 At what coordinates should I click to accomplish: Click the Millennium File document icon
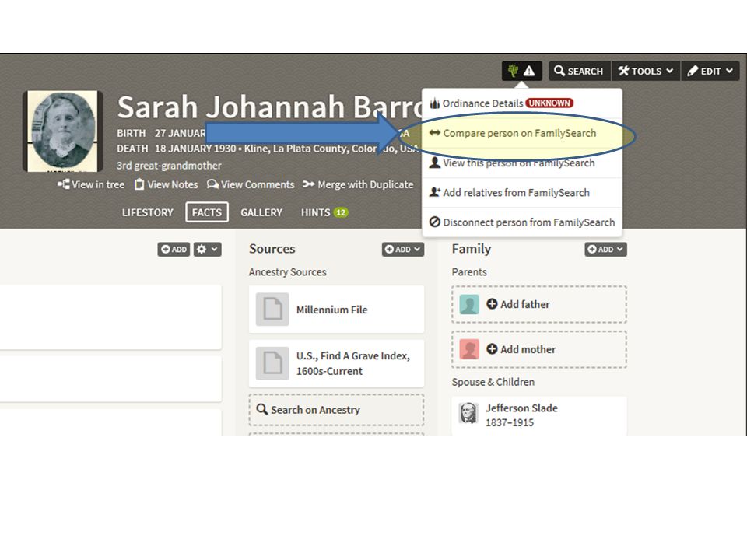272,310
